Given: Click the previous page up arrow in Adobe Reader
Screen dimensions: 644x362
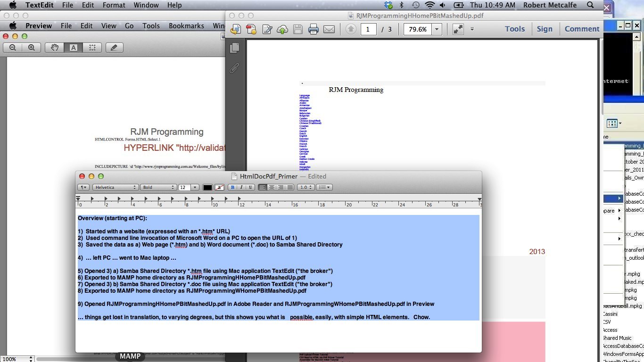Looking at the screenshot, I should (351, 29).
